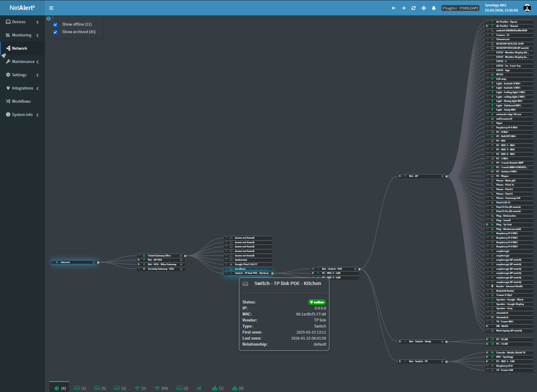Click the notification bell in the top bar

(434, 8)
